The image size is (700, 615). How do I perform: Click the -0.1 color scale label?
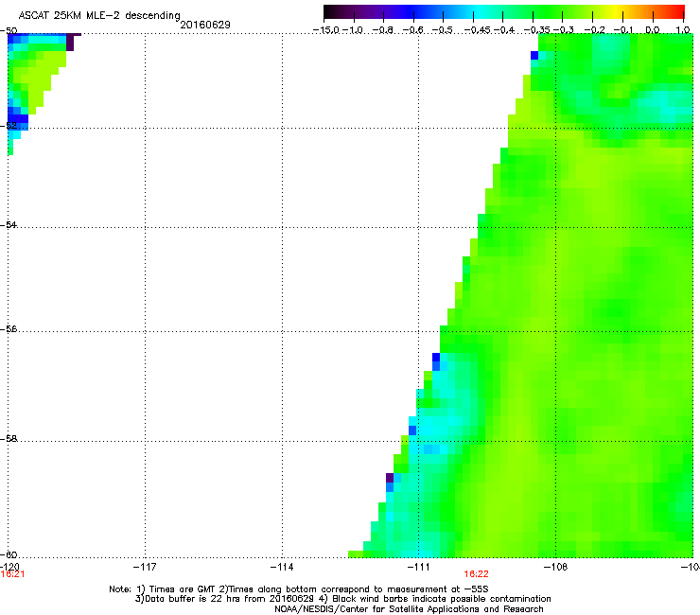point(622,30)
